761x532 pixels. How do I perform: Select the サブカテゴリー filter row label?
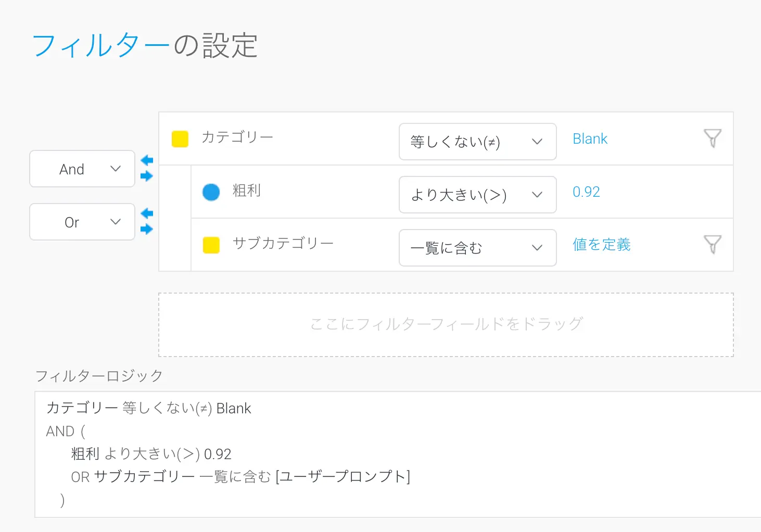pos(283,244)
